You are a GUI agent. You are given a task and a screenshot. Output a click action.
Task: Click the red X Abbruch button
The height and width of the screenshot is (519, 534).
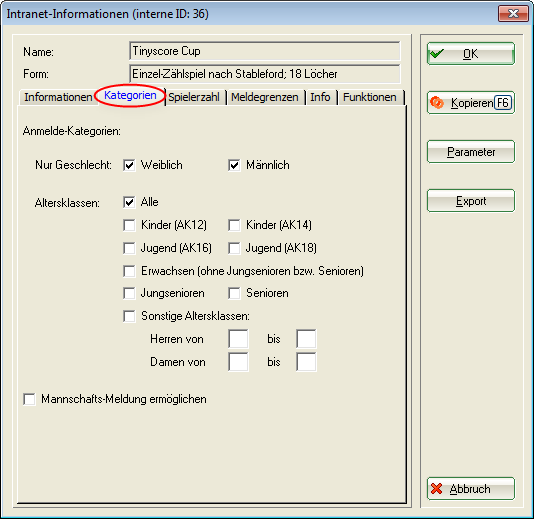click(471, 489)
